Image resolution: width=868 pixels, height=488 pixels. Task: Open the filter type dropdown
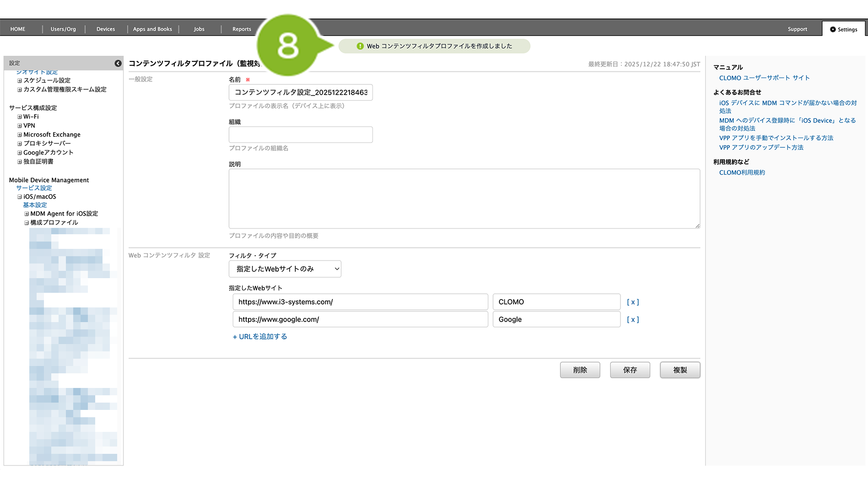[285, 269]
